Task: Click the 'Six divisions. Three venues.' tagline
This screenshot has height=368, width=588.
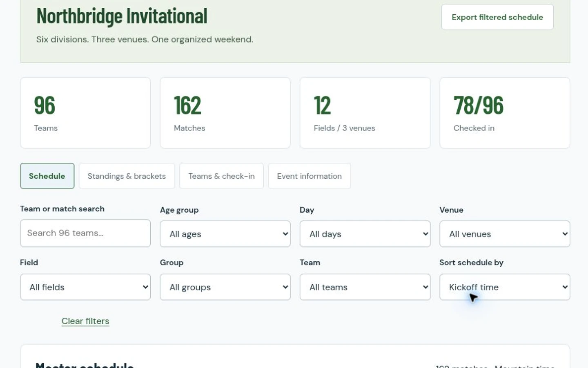Action: point(145,39)
